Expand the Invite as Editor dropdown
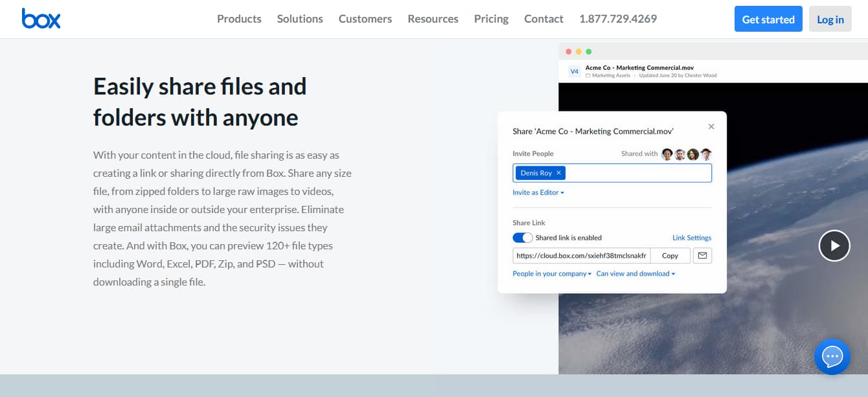The height and width of the screenshot is (397, 868). coord(537,192)
